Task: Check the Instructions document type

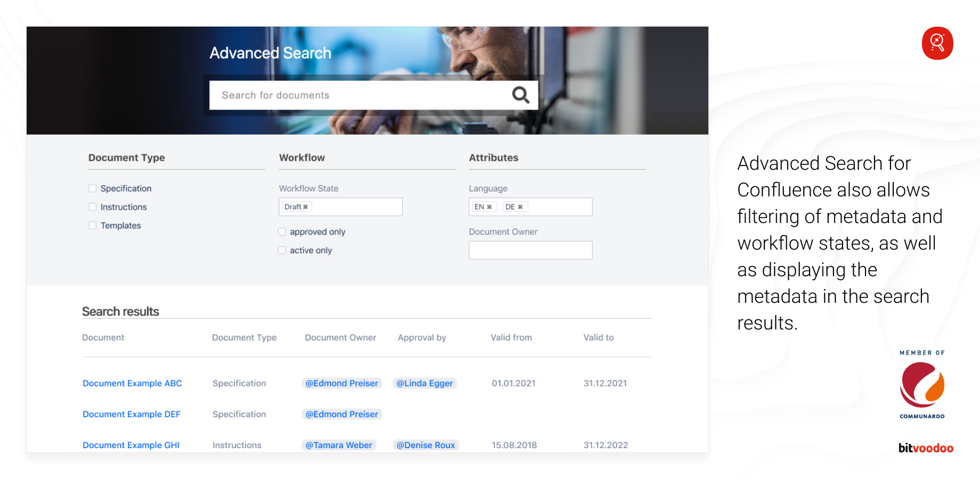Action: pyautogui.click(x=93, y=207)
